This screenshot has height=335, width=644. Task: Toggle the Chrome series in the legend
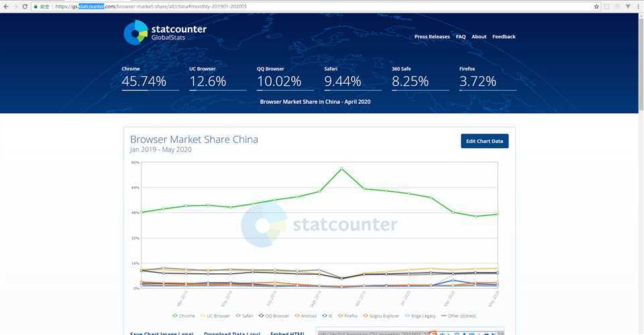pos(184,316)
